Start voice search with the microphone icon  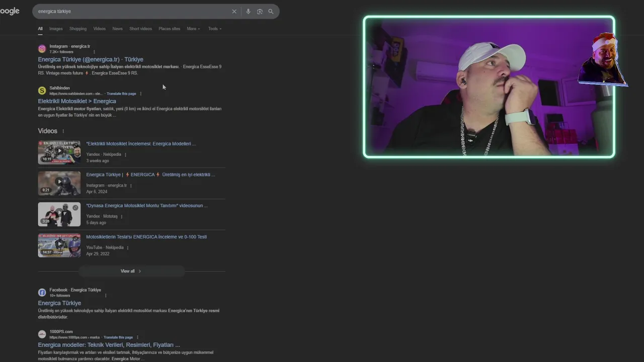[x=248, y=12]
